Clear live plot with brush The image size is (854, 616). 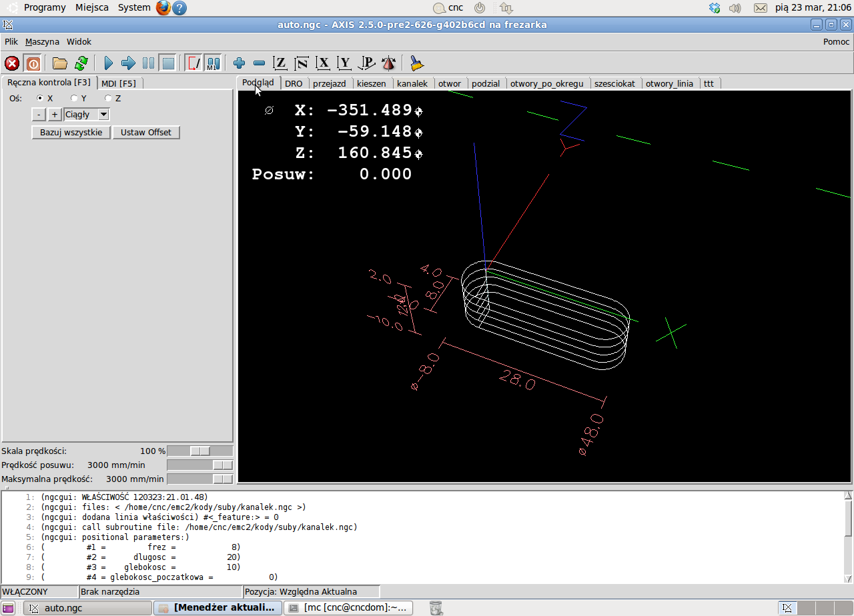[417, 63]
